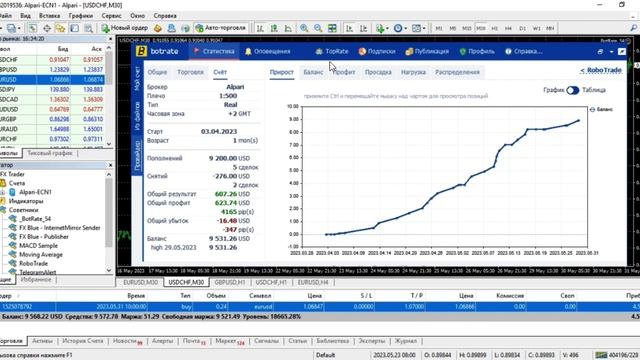Open the periods clock dropdown
This screenshot has height=360, width=640.
tap(400, 28)
